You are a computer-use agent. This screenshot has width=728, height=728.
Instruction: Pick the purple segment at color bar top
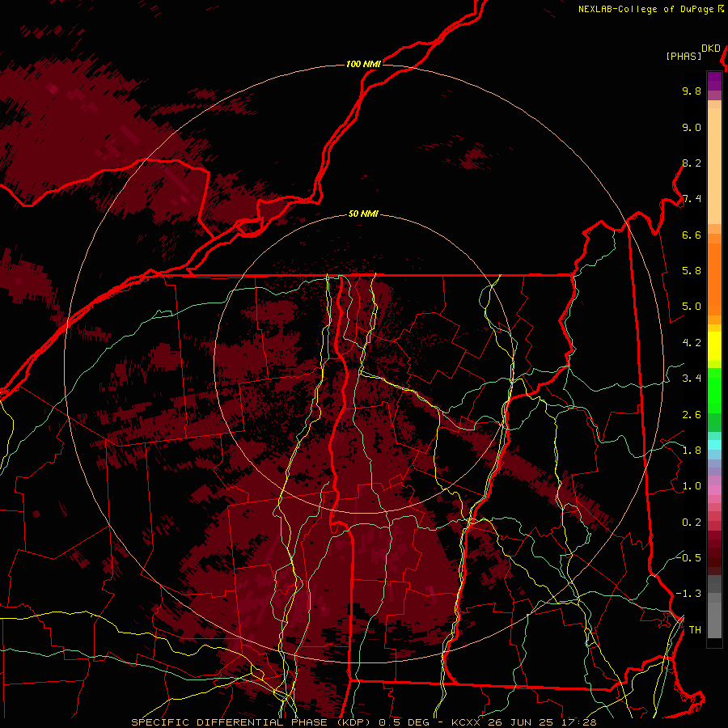click(x=714, y=81)
